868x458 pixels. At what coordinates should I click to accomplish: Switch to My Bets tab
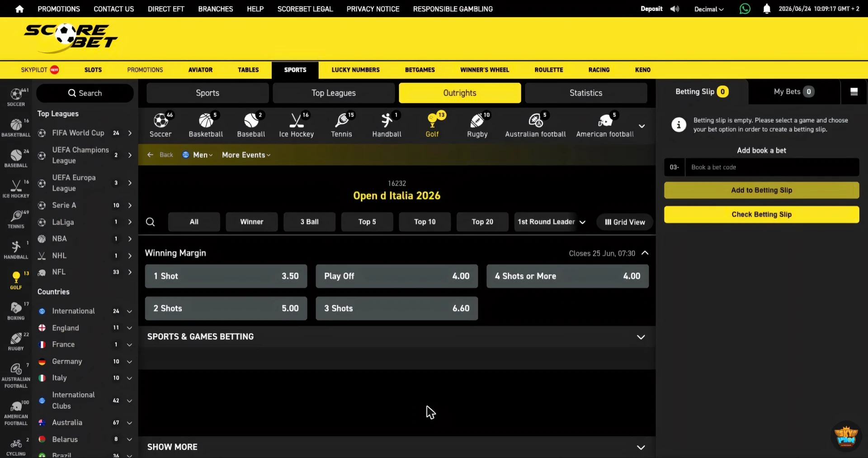[x=794, y=92]
